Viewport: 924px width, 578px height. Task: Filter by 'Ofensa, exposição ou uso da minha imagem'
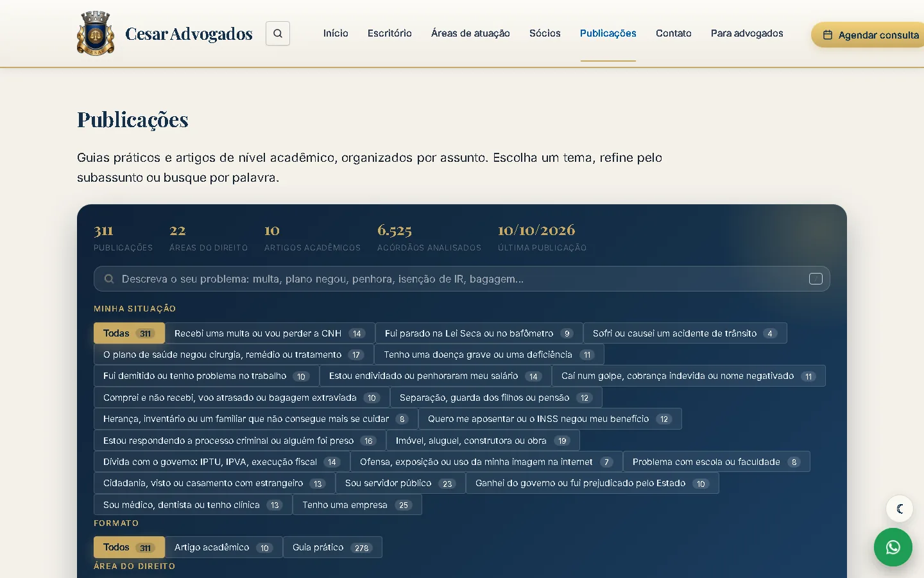[486, 462]
